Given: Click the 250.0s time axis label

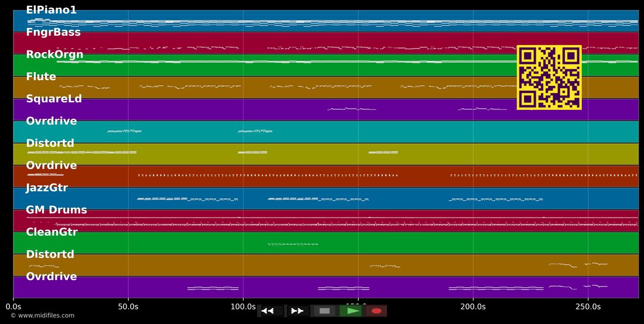Looking at the screenshot, I should pyautogui.click(x=588, y=307).
